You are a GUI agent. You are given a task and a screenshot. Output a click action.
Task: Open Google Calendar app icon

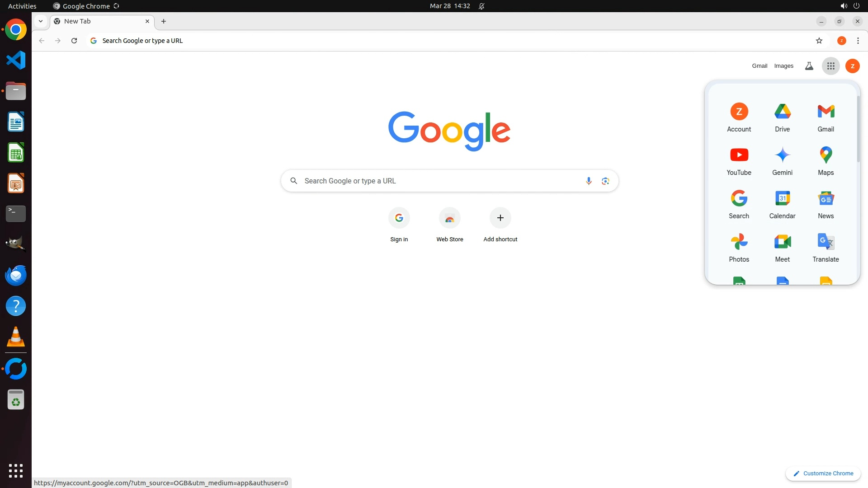[x=782, y=203]
